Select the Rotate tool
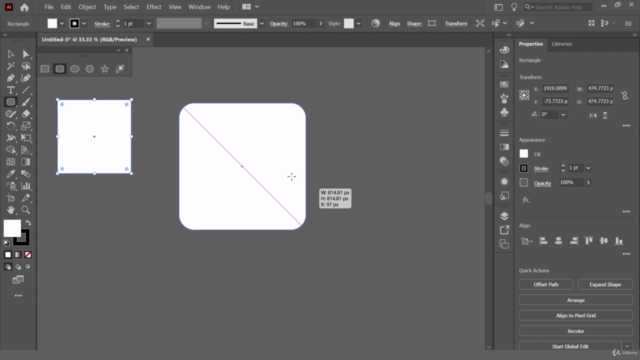 point(11,126)
